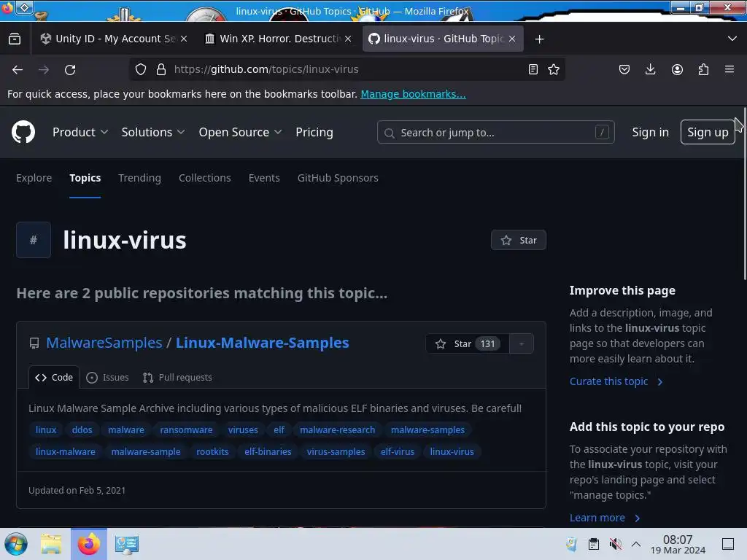The image size is (747, 560).
Task: Open the Pocket save icon
Action: [x=624, y=69]
